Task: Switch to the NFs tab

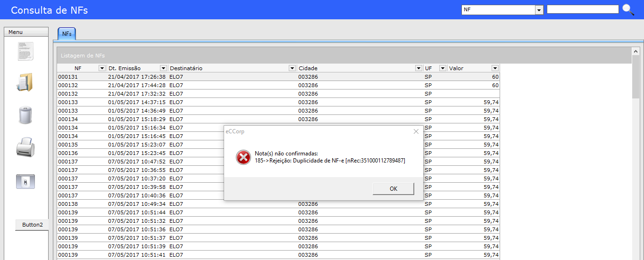Action: coord(67,34)
